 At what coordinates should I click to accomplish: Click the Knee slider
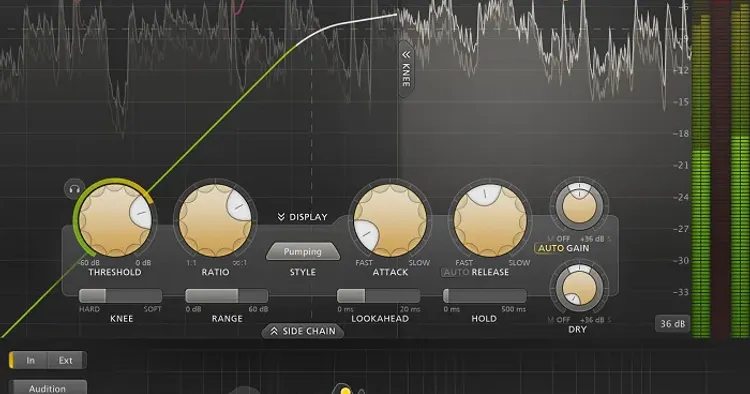[x=121, y=296]
